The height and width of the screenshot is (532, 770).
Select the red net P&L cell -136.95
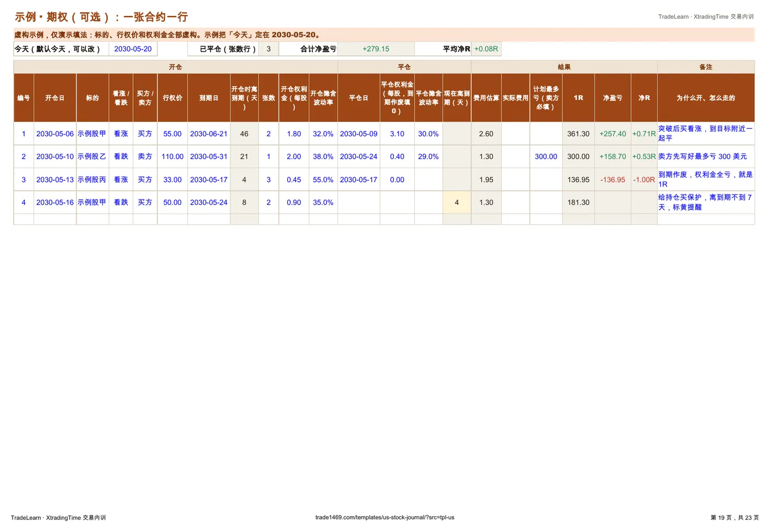613,180
